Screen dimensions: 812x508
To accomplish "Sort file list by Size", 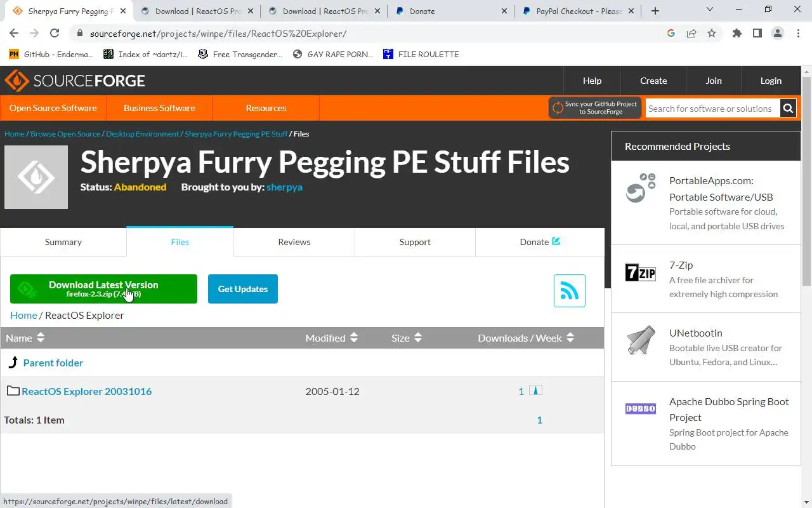I will pyautogui.click(x=407, y=338).
